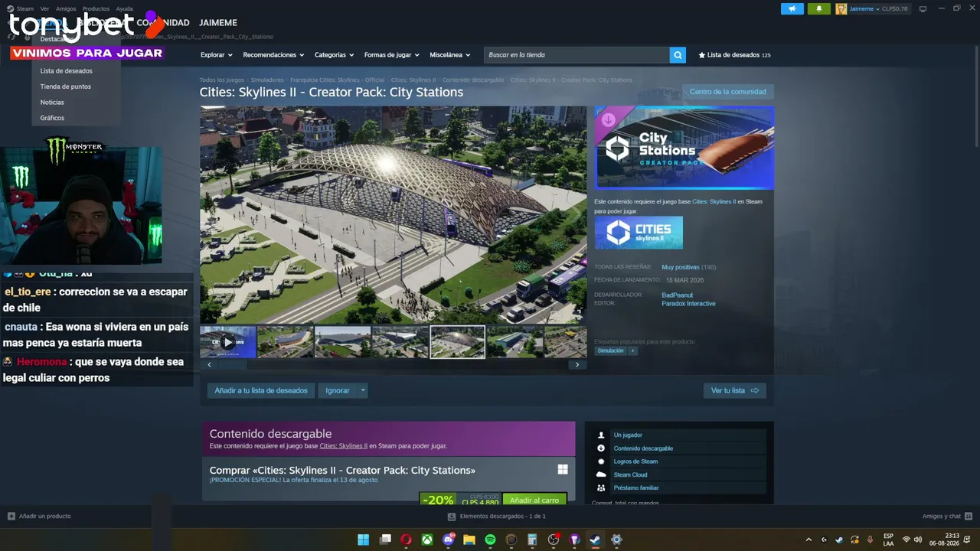The width and height of the screenshot is (980, 551).
Task: Open the Steam announcements megaphone button
Action: click(x=792, y=9)
